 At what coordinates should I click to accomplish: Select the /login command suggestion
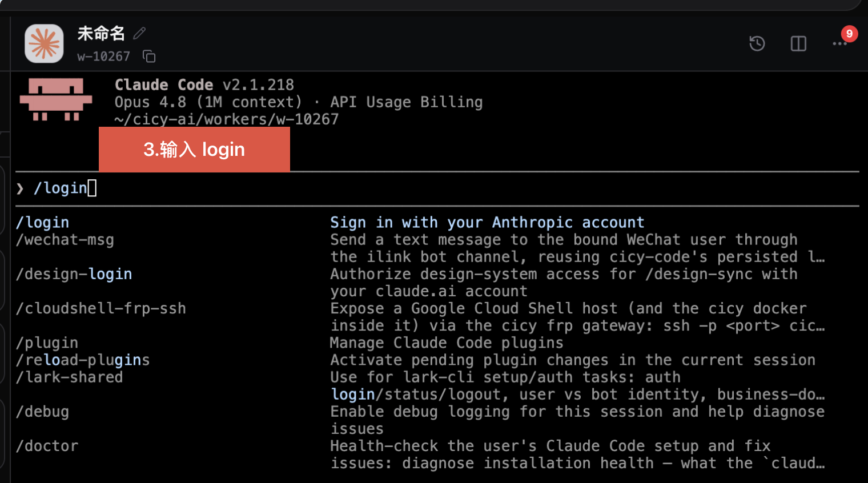42,223
